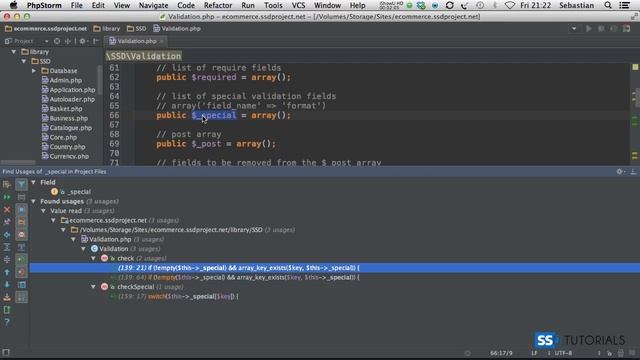Click the inspection status square above scrollbar
Image resolution: width=640 pixels, height=360 pixels.
(635, 67)
